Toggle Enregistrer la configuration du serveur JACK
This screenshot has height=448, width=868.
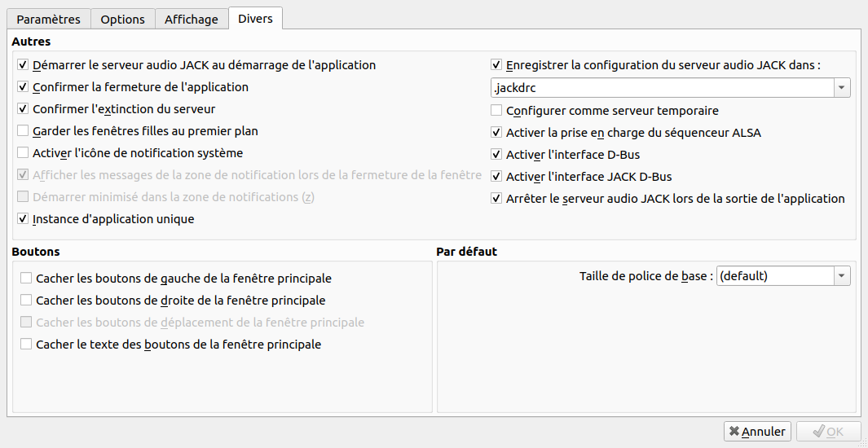tap(496, 65)
